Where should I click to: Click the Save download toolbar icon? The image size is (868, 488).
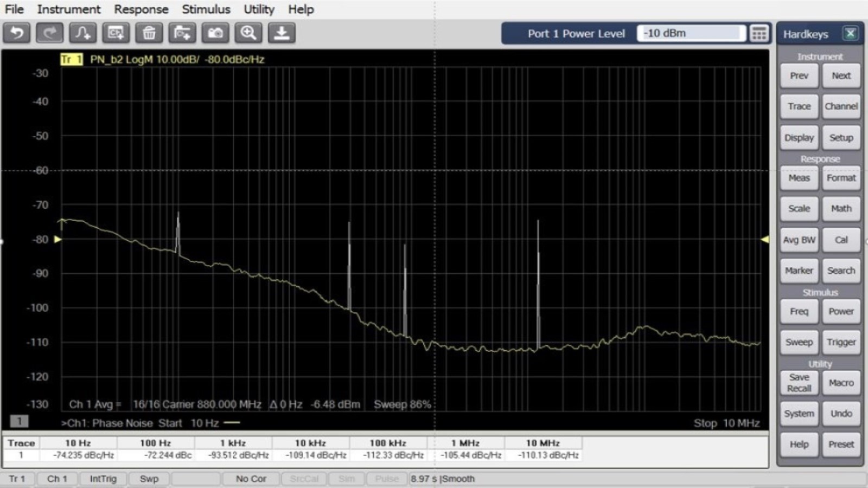click(x=280, y=33)
